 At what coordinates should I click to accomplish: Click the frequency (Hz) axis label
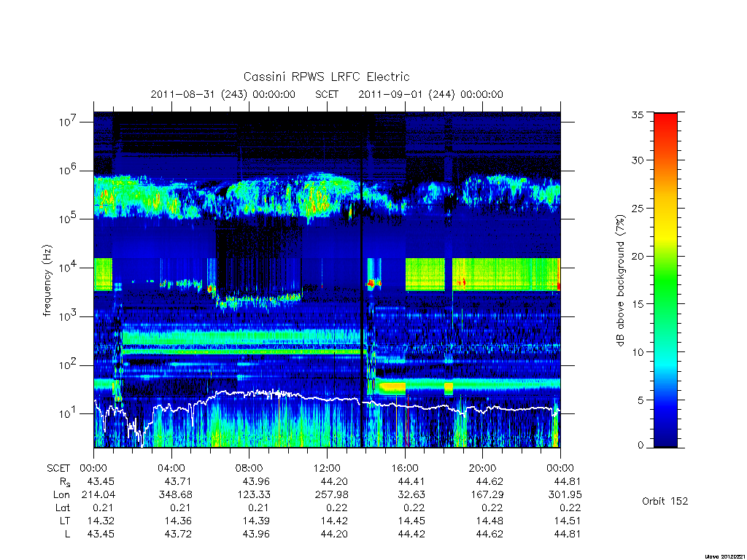point(47,281)
